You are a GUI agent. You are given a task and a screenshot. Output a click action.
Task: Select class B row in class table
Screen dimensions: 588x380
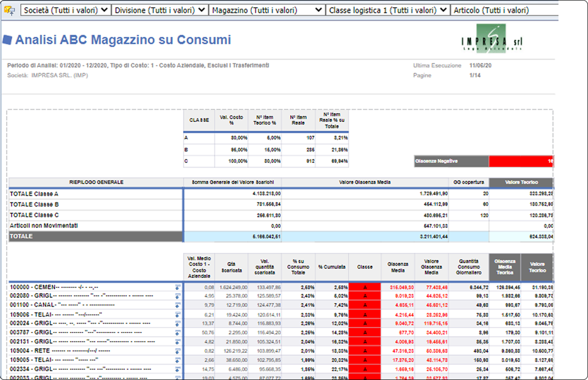pos(266,149)
